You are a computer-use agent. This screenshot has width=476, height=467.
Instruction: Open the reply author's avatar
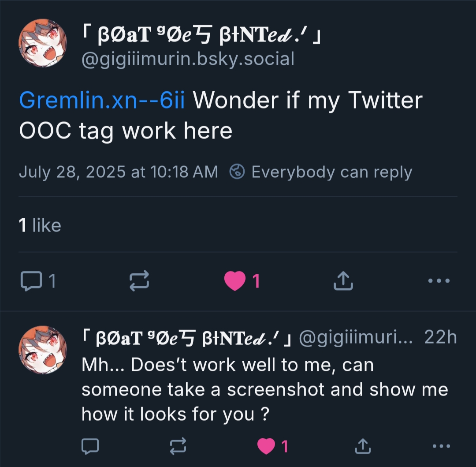pos(43,350)
